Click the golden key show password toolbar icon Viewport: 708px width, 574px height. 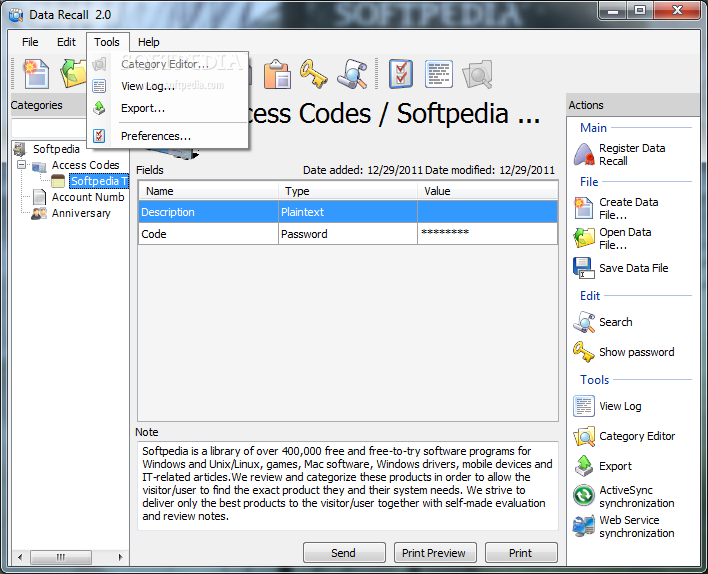click(x=313, y=74)
